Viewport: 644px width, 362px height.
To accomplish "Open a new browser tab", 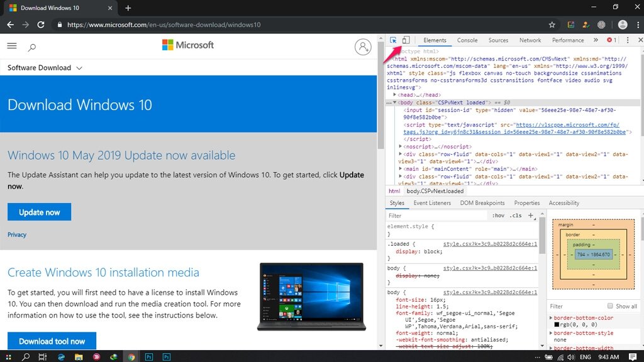I will click(x=128, y=8).
